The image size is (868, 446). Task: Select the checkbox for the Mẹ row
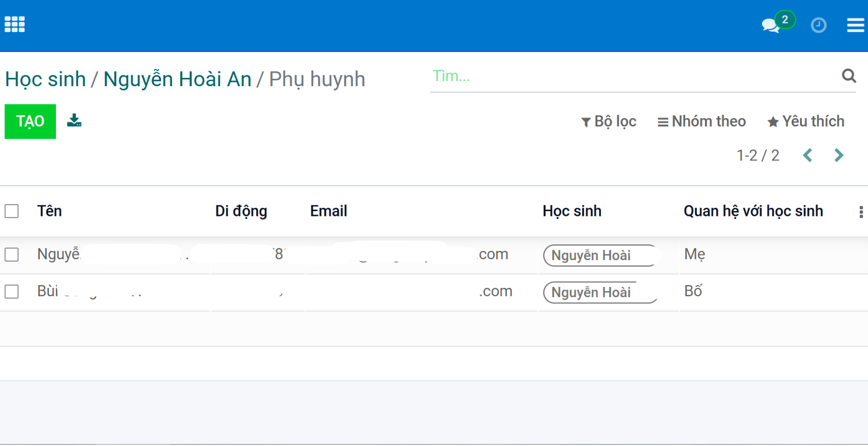point(11,254)
